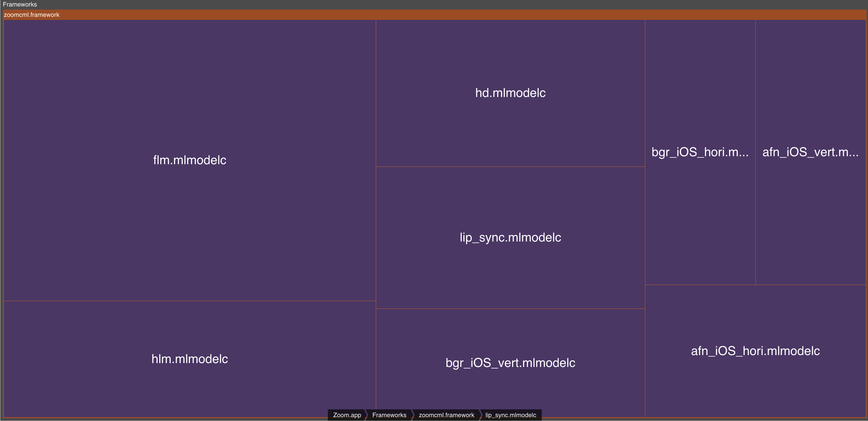Click the 'bgr_iOS_vert.mlmodelc' text label
Viewport: 868px width, 421px height.
pyautogui.click(x=510, y=363)
